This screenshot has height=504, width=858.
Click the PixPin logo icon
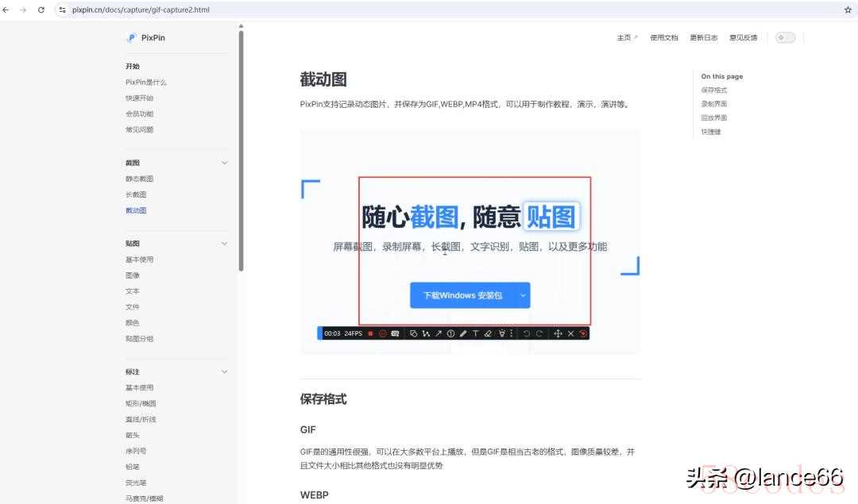click(x=131, y=37)
